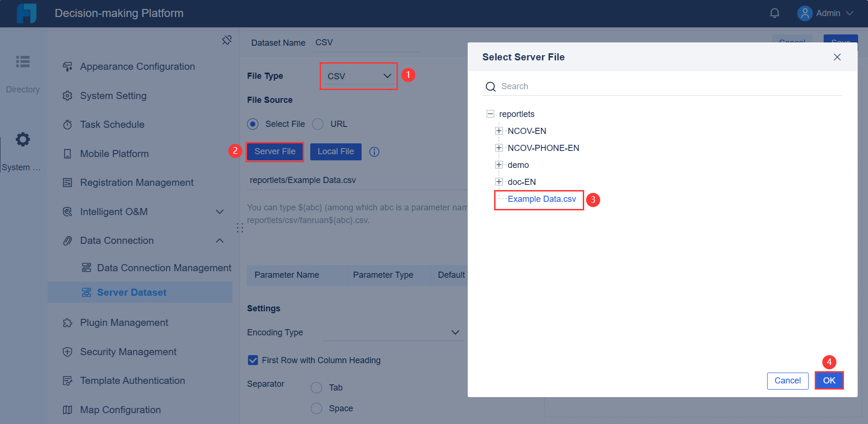Viewport: 868px width, 424px height.
Task: Close the Select Server File dialog
Action: coord(837,57)
